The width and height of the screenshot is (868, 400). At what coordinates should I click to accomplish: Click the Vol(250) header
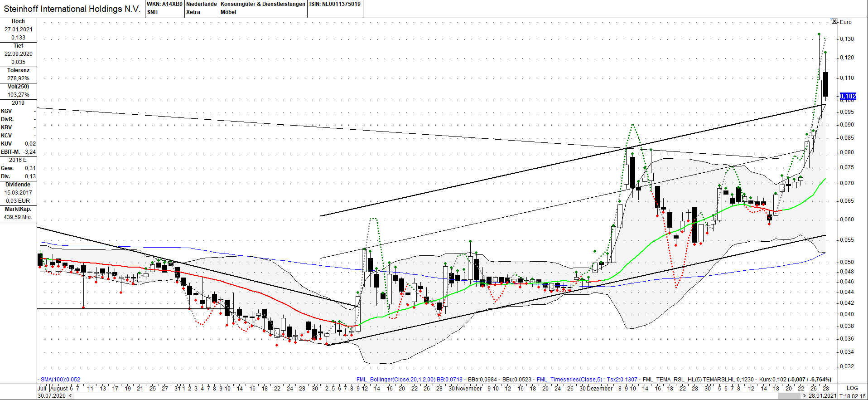point(18,87)
